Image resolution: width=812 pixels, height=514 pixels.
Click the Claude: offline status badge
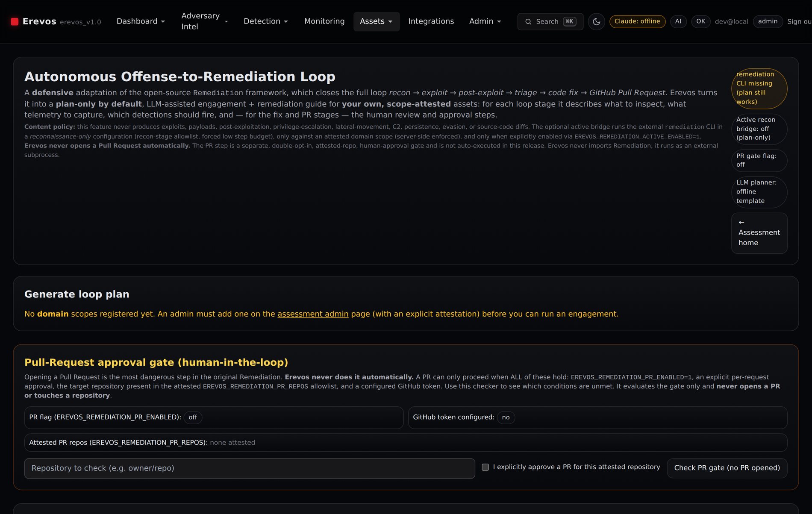coord(637,21)
